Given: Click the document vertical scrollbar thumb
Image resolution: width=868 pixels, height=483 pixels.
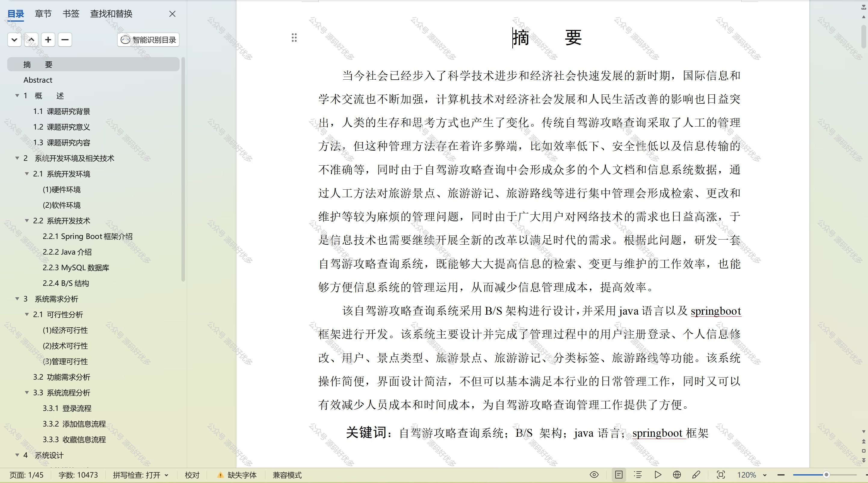Looking at the screenshot, I should 863,37.
